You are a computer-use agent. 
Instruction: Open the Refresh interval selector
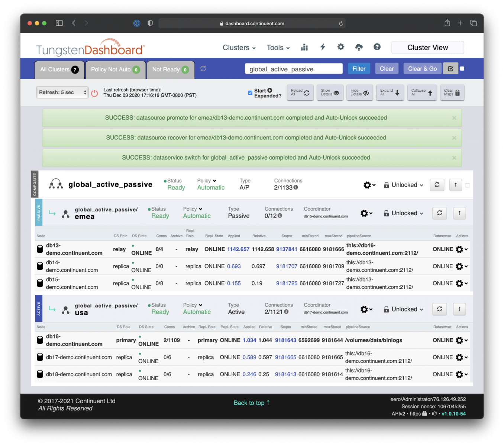coord(62,93)
